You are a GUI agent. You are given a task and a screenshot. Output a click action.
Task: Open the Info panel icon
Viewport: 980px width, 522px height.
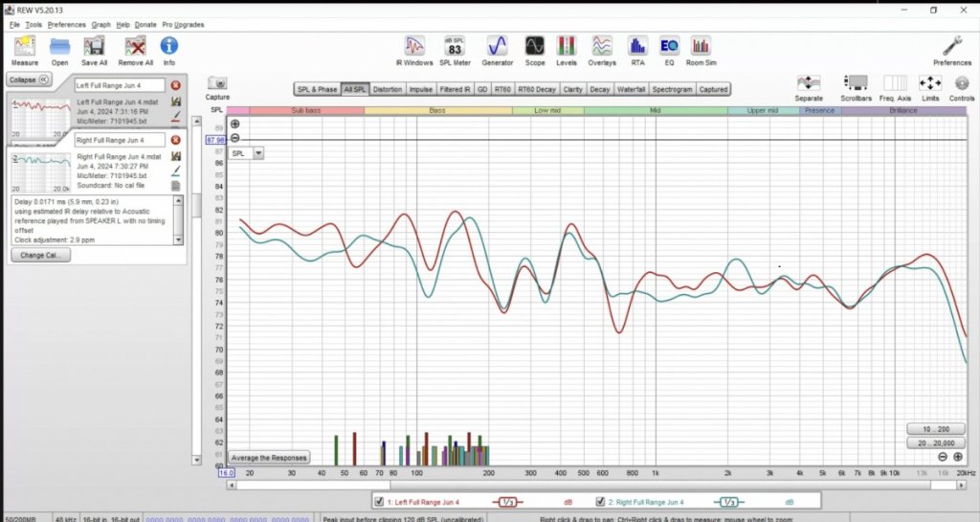(x=169, y=51)
